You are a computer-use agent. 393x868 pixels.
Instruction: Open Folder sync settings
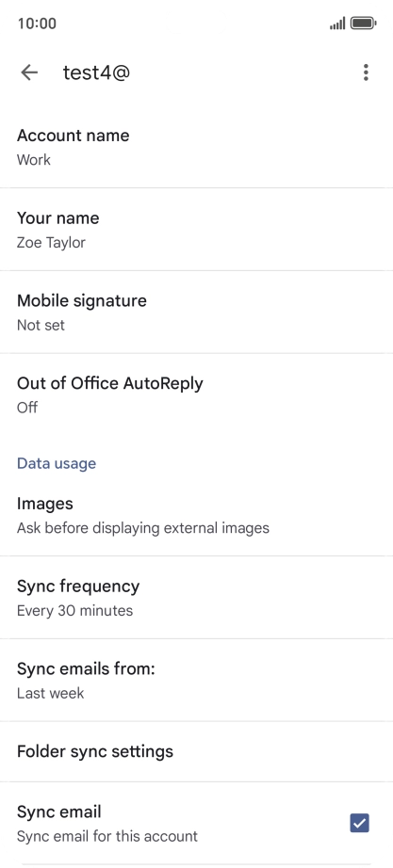point(196,752)
